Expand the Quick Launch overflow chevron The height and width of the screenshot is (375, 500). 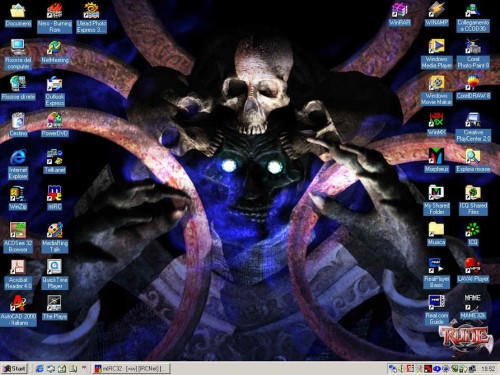coord(84,367)
